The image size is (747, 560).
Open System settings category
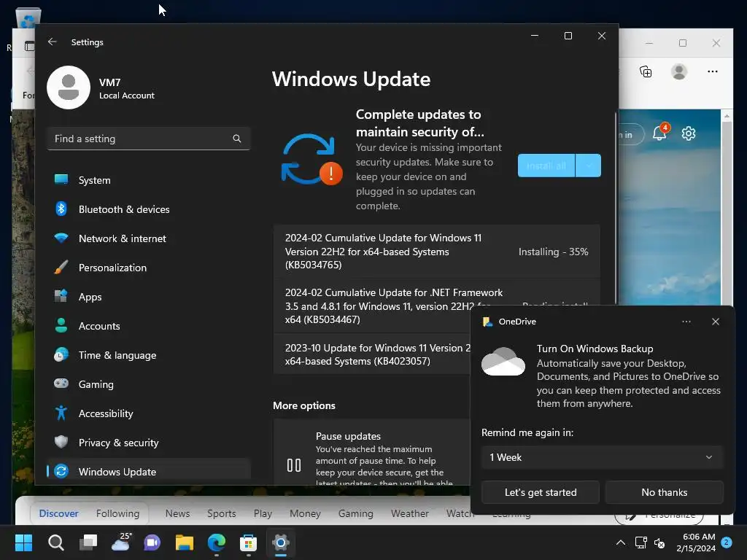148,180
